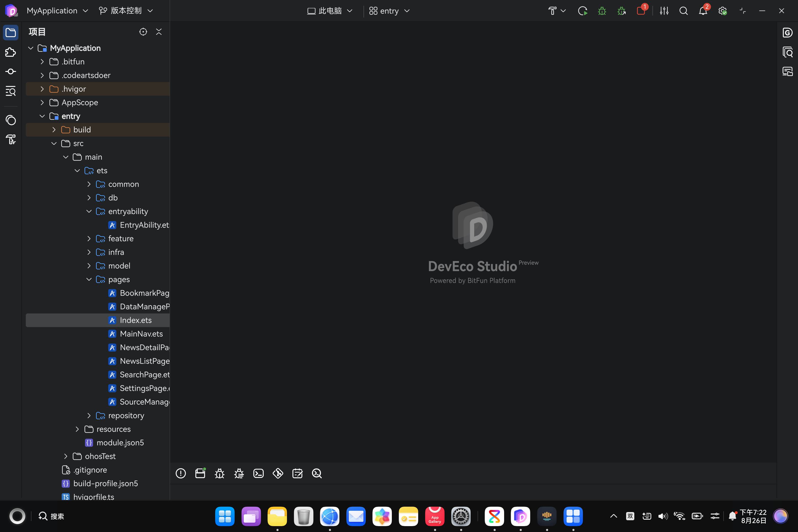Select the ohosTest folder

click(x=98, y=456)
